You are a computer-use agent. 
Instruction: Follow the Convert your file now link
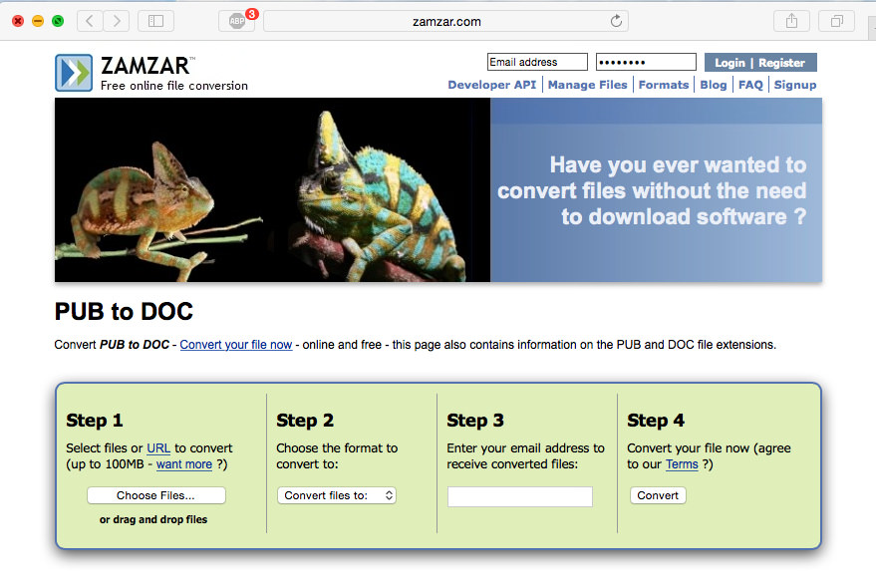coord(236,345)
